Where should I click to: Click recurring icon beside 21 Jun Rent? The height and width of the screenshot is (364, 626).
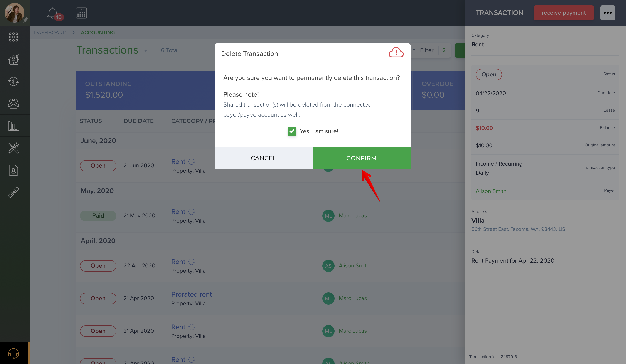[192, 162]
